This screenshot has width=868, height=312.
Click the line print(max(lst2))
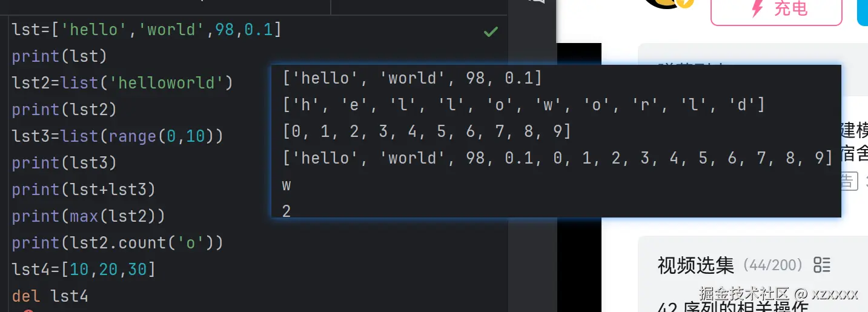pos(88,216)
